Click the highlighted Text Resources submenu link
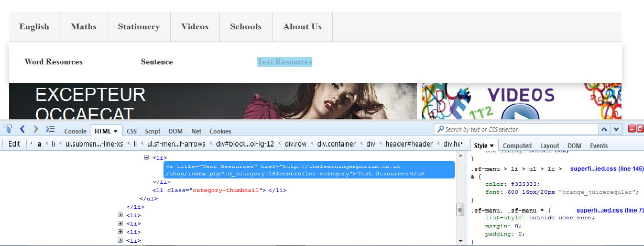Viewport: 644px width, 246px height. [x=285, y=62]
